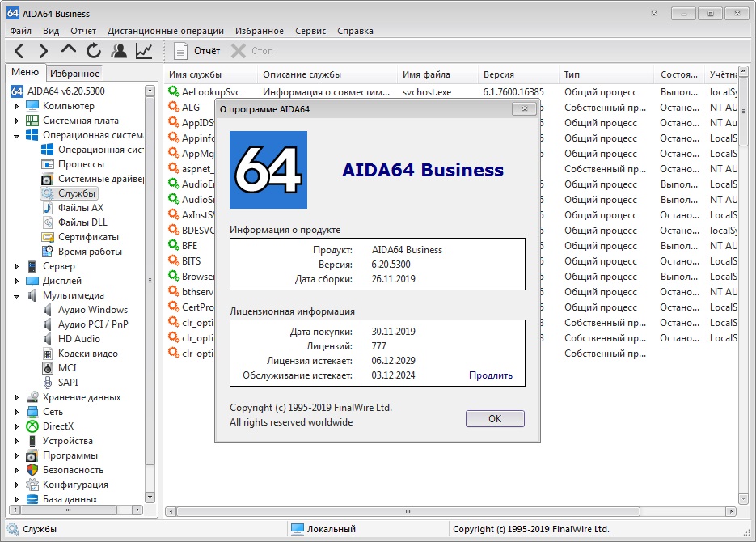Open the Избранное menu in menu bar

coord(260,31)
